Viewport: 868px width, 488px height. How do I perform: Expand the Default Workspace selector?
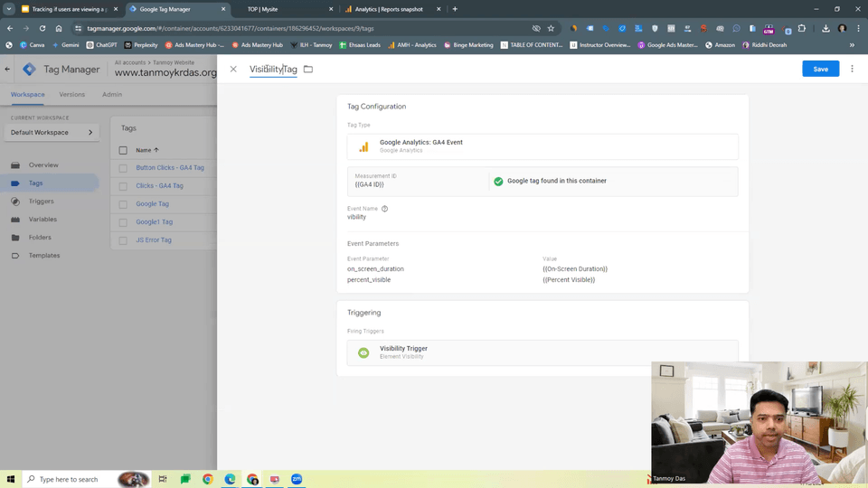[x=52, y=132]
